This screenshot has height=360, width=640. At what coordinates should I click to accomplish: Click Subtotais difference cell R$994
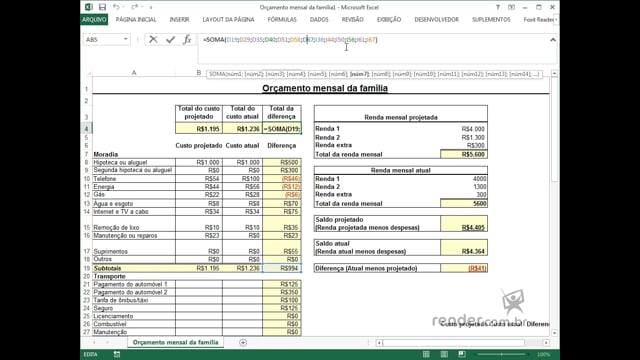[282, 268]
